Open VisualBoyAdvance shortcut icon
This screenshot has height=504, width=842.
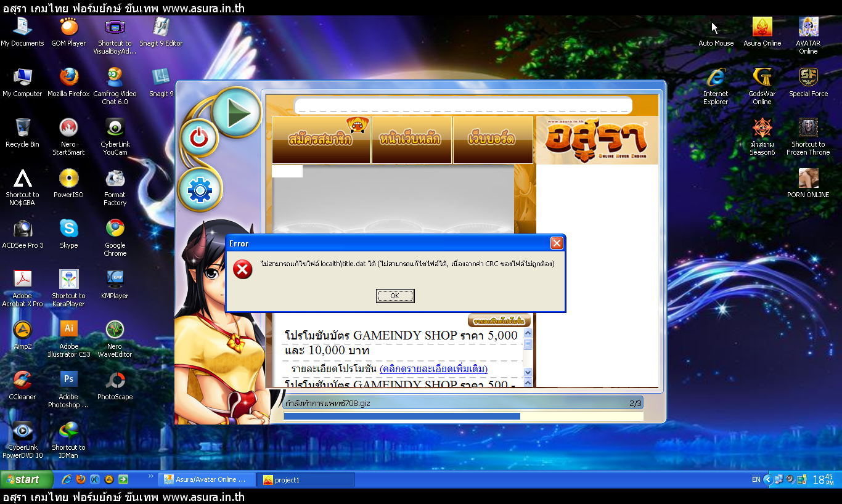[x=115, y=36]
